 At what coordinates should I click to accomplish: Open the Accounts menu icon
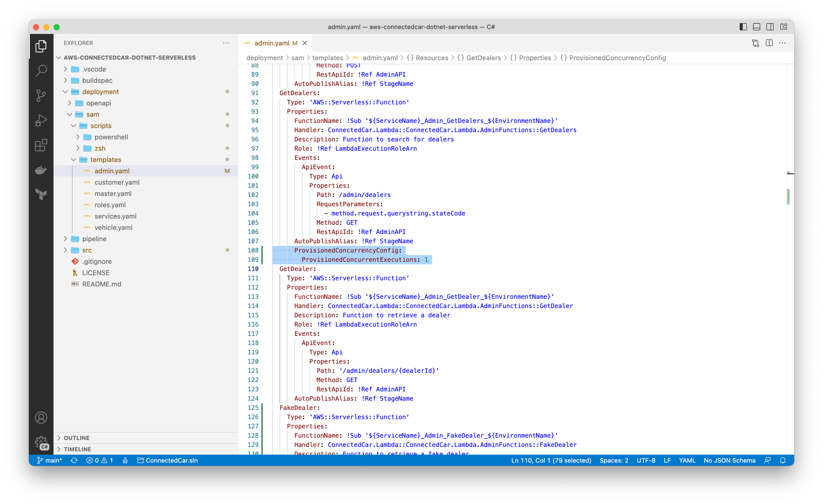(41, 418)
